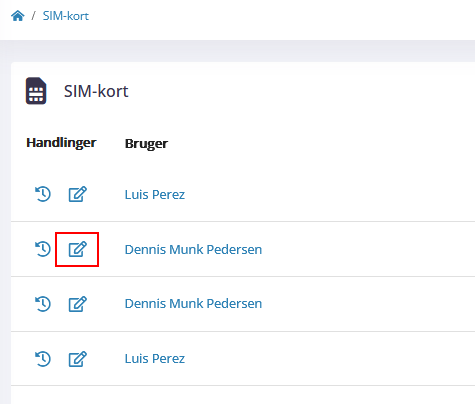475x404 pixels.
Task: Sort by the Handlinger column header
Action: click(x=61, y=143)
